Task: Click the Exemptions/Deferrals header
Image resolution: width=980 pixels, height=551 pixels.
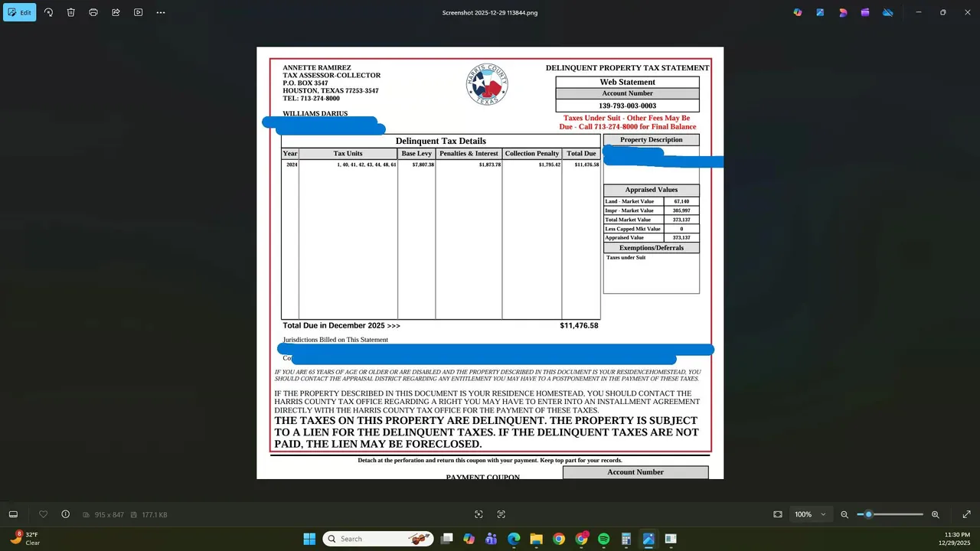Action: point(651,248)
